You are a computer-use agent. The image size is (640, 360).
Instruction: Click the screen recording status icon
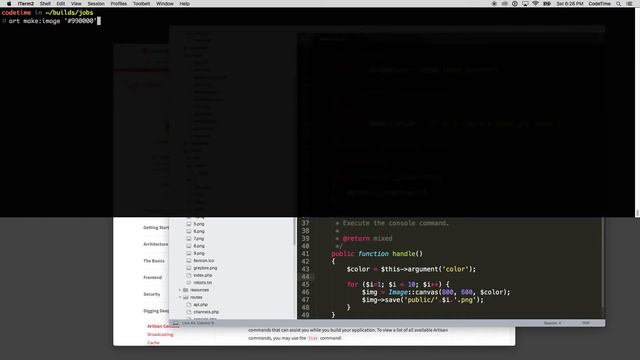click(494, 4)
